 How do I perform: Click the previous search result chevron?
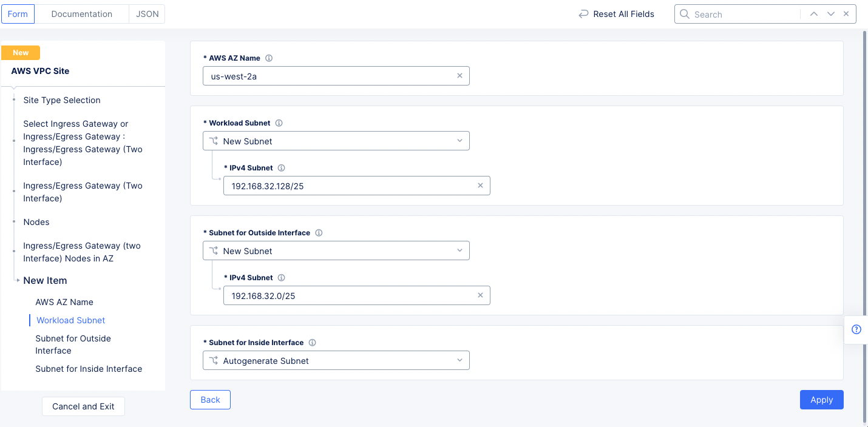pyautogui.click(x=814, y=14)
